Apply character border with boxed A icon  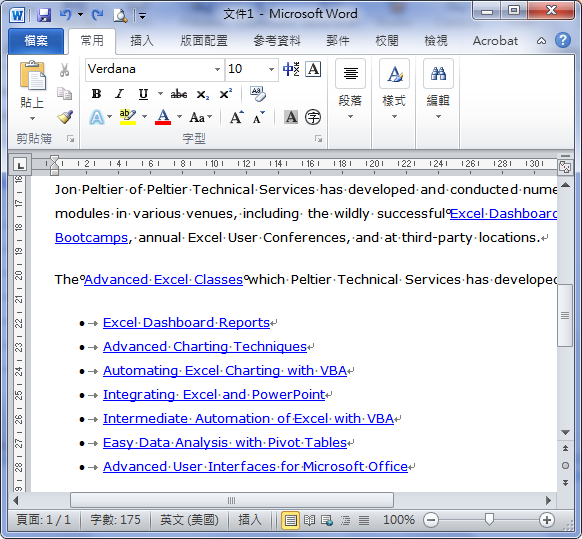(313, 69)
